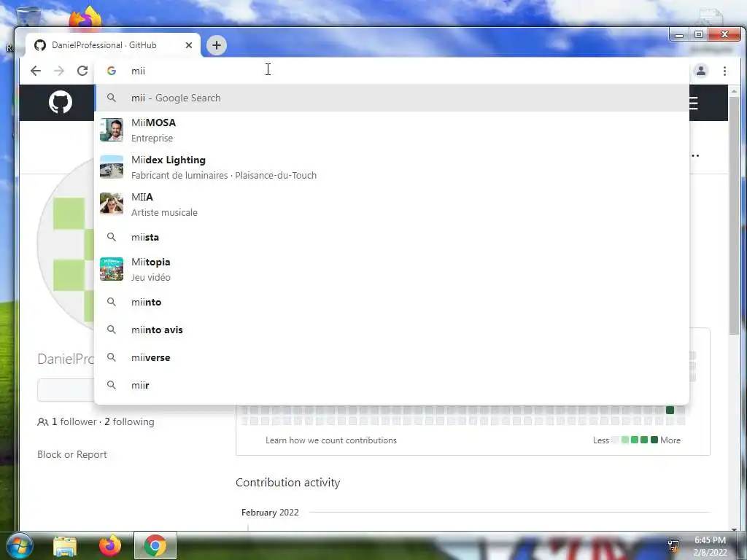Select the 'mii - Google Search' suggestion
This screenshot has height=560, width=747.
pyautogui.click(x=392, y=98)
